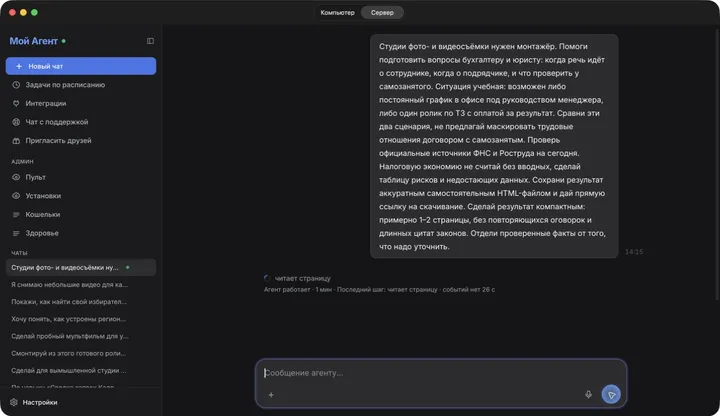Screen dimensions: 720x416
Task: Click the Агент работает progress text
Action: 379,290
